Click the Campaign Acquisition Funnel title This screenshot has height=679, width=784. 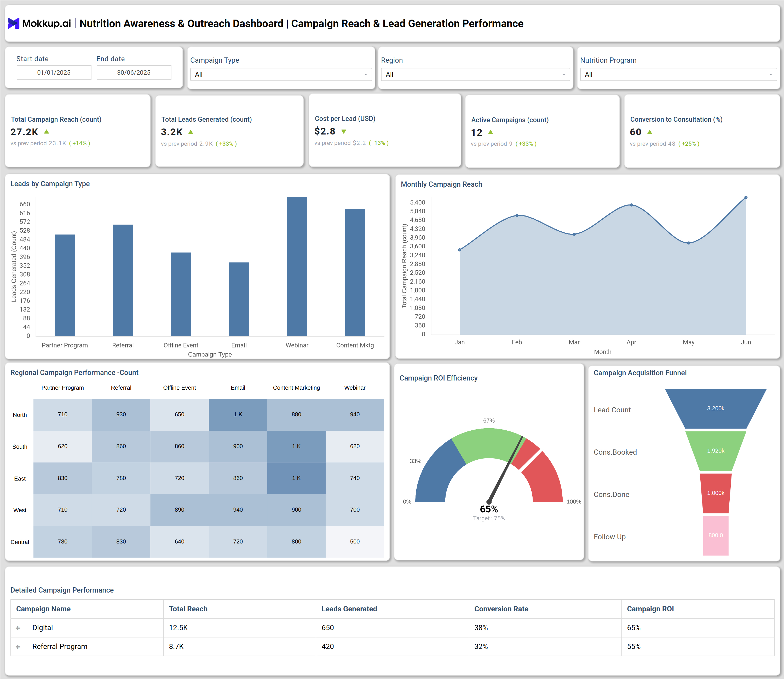640,373
